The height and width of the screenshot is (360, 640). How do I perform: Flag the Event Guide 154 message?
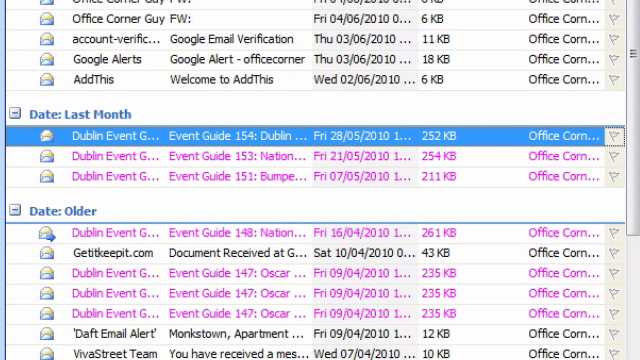coord(614,136)
